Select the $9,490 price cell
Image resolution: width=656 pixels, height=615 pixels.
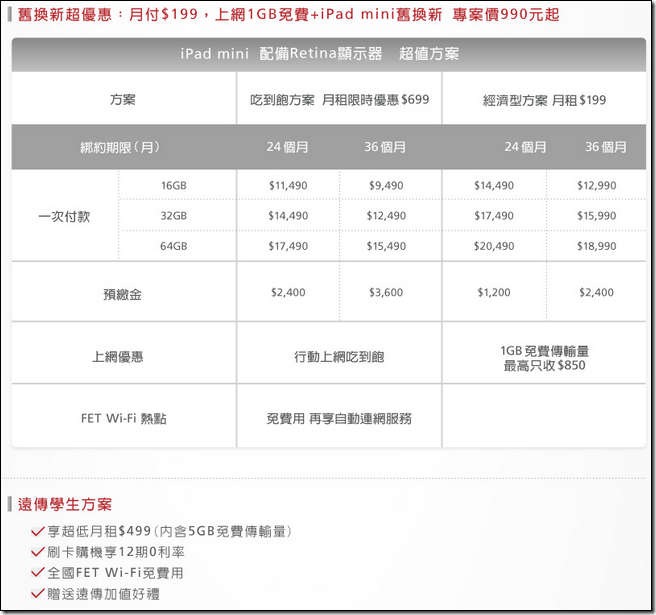tap(386, 185)
